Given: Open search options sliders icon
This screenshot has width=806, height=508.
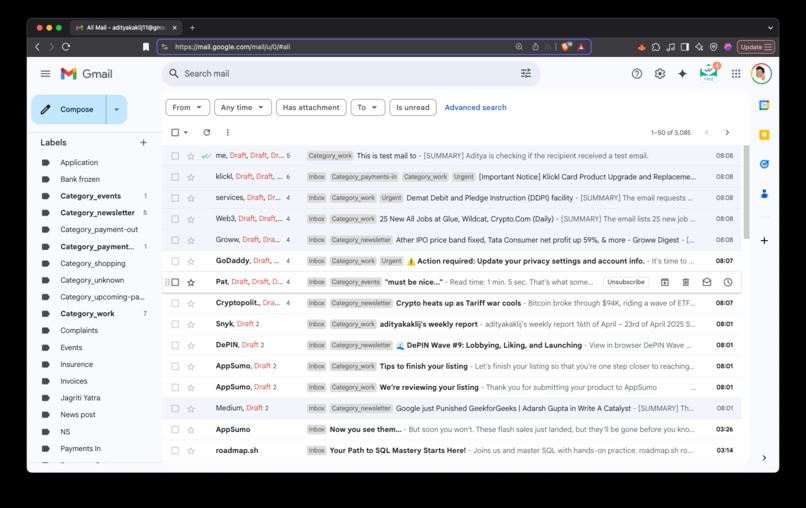Looking at the screenshot, I should click(x=525, y=74).
